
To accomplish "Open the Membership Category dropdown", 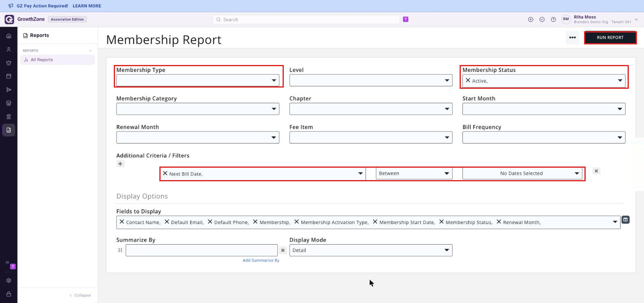I will [198, 109].
